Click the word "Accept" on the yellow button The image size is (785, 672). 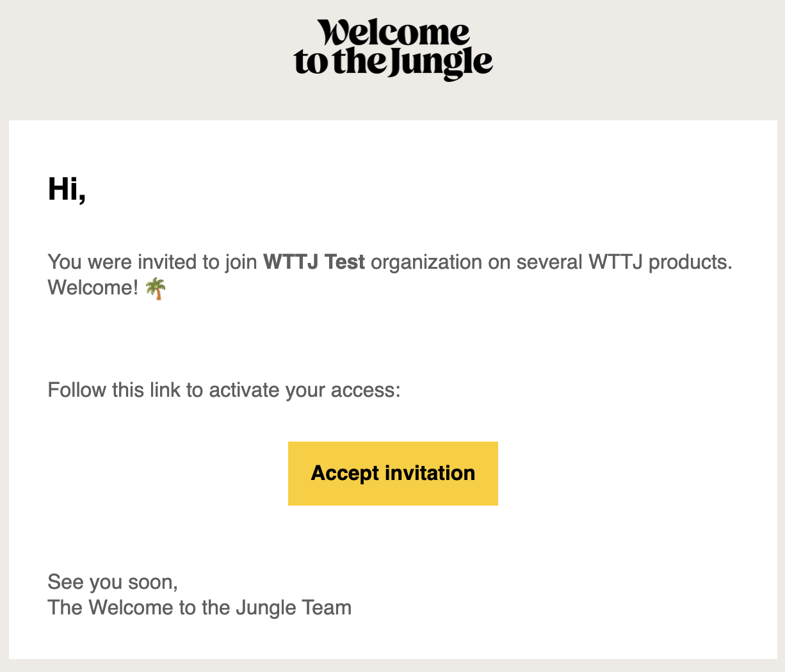coord(345,473)
